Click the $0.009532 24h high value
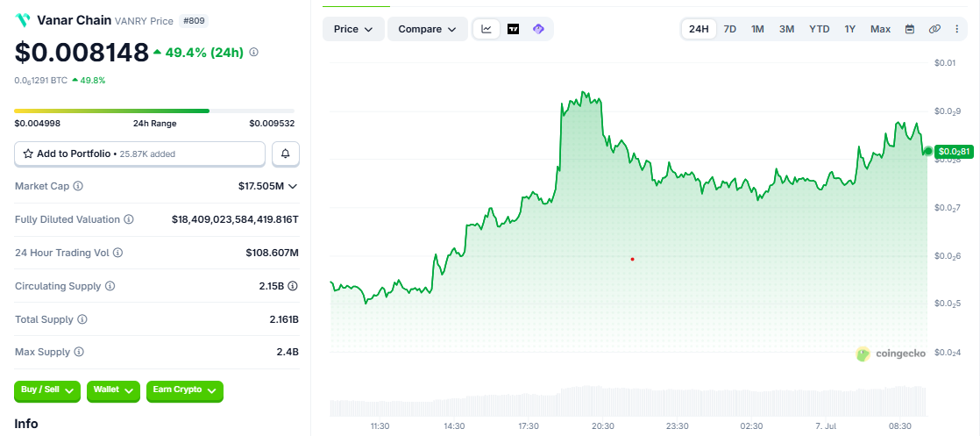 272,124
